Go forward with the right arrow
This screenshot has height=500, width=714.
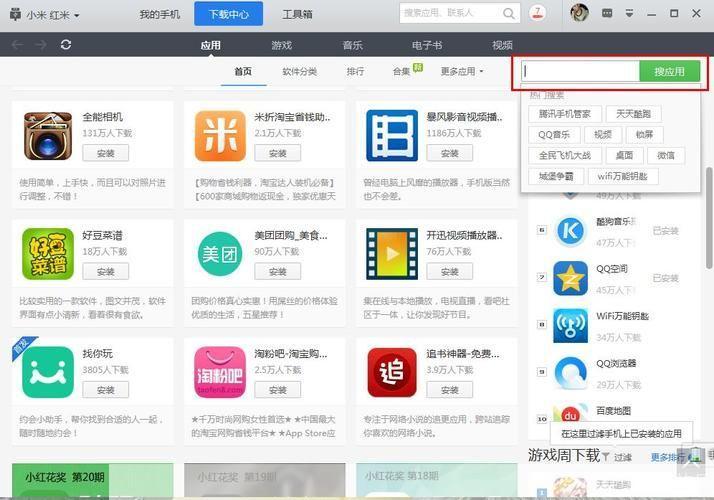(41, 45)
